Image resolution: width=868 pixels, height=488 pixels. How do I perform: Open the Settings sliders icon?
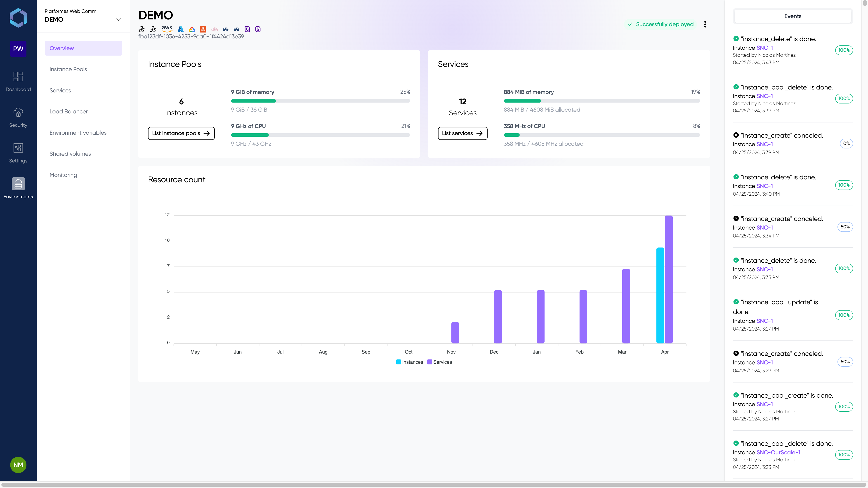coord(18,148)
